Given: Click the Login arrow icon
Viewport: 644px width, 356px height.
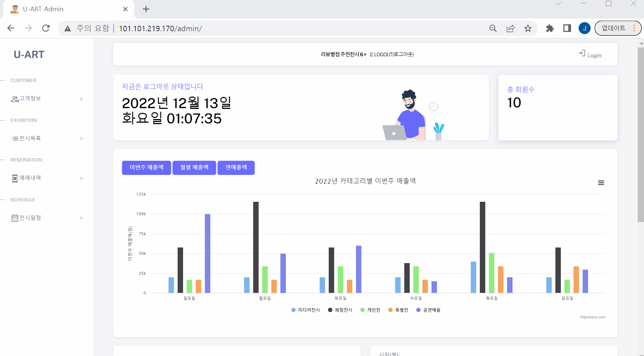Looking at the screenshot, I should [582, 53].
